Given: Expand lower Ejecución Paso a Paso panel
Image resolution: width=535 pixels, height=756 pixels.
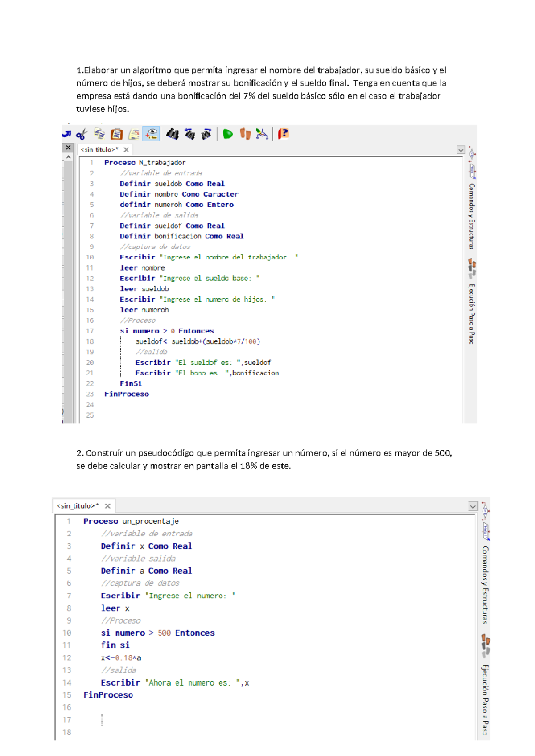Looking at the screenshot, I should pos(485,699).
